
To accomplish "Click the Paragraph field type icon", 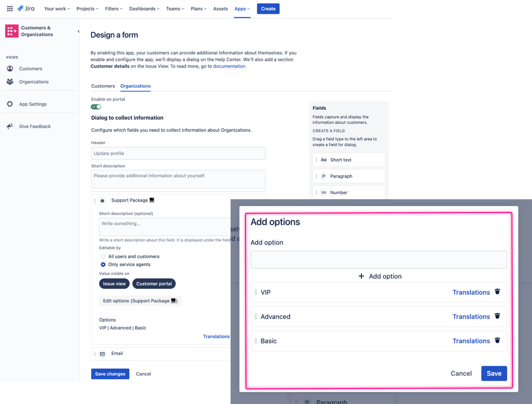I will point(324,176).
